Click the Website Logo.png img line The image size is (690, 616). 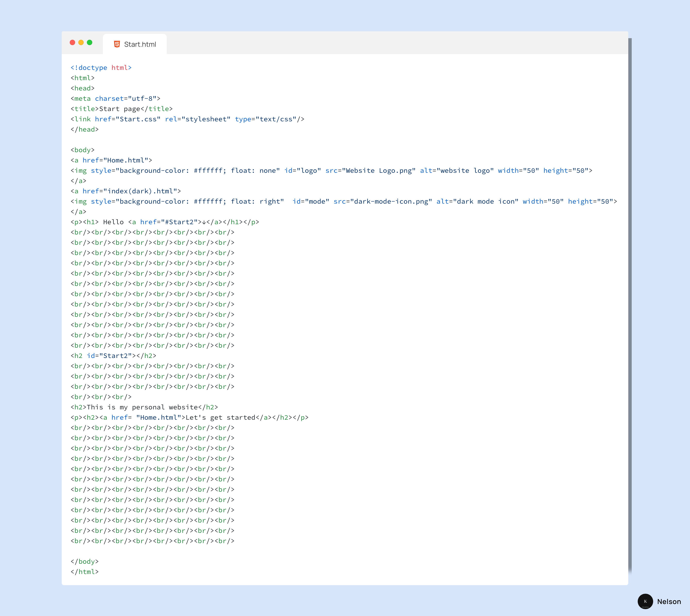click(331, 171)
